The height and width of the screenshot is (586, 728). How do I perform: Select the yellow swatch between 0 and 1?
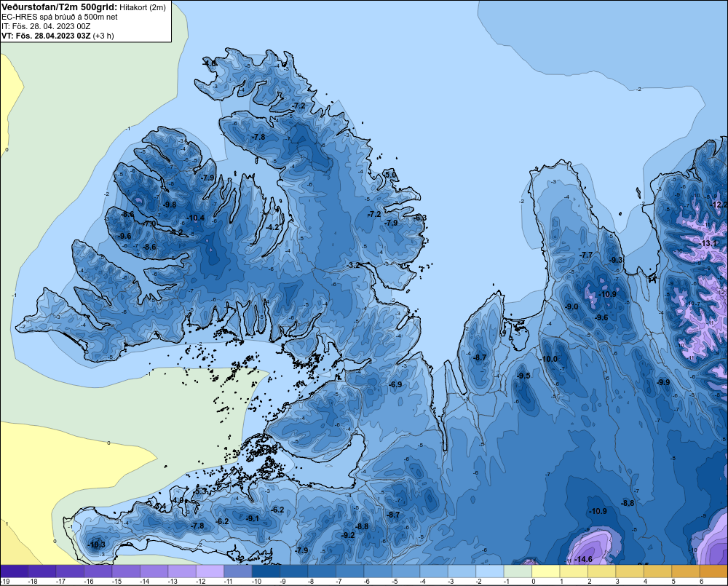545,571
